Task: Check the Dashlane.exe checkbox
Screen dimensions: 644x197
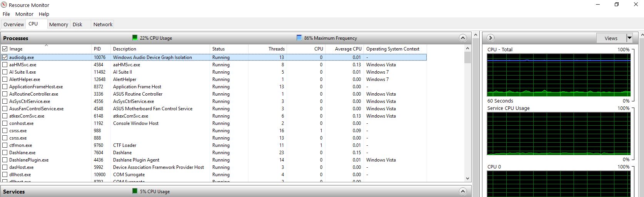Action: (x=5, y=153)
